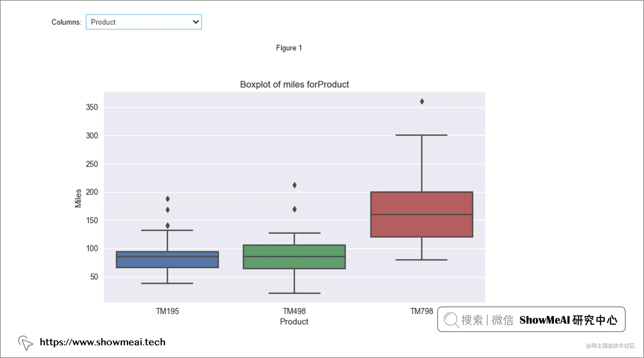The height and width of the screenshot is (358, 644).
Task: Open the https://www.showmeai.tech link
Action: coord(103,342)
